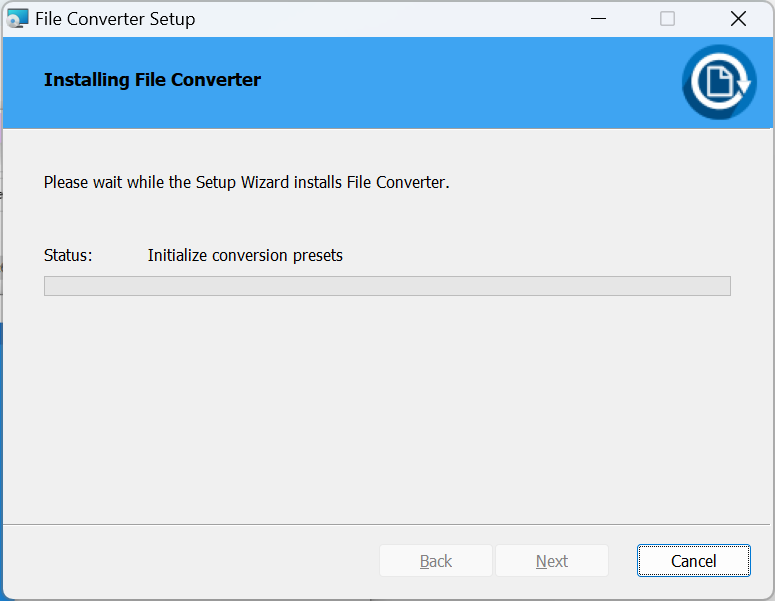Click the installer icon in the title bar
The width and height of the screenshot is (775, 601).
[x=18, y=19]
